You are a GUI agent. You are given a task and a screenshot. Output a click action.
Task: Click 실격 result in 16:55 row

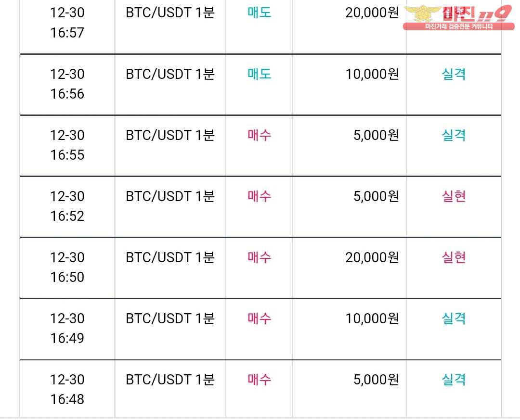point(454,135)
